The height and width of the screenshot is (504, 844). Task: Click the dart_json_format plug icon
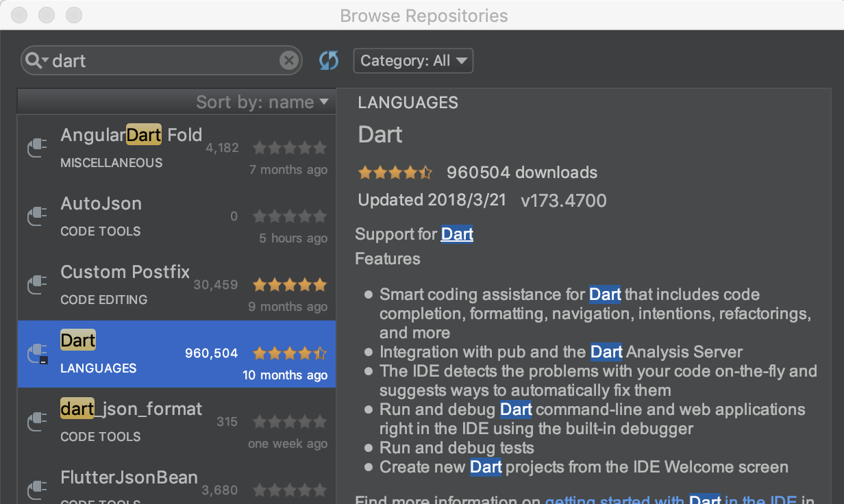(37, 422)
